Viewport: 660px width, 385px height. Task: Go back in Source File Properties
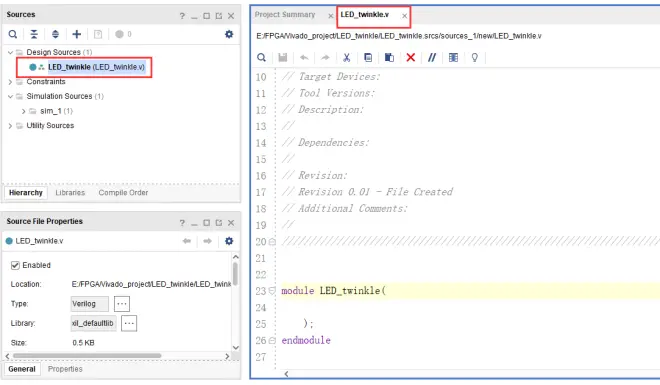click(186, 241)
